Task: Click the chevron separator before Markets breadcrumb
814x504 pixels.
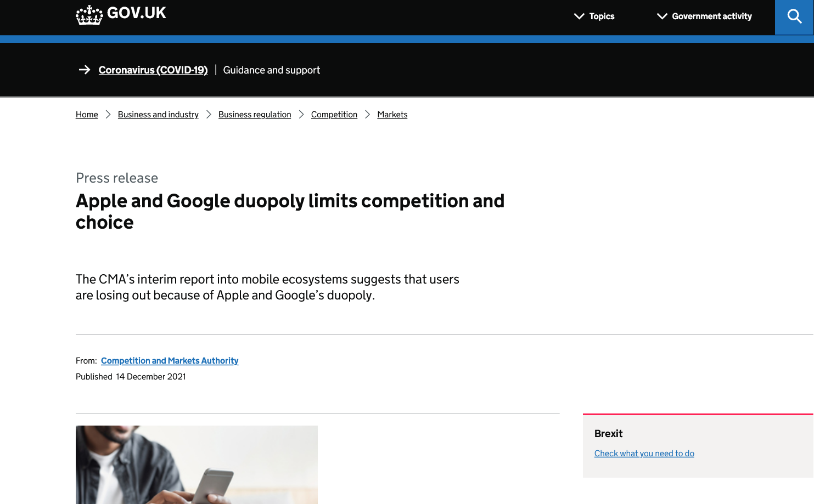Action: point(368,114)
